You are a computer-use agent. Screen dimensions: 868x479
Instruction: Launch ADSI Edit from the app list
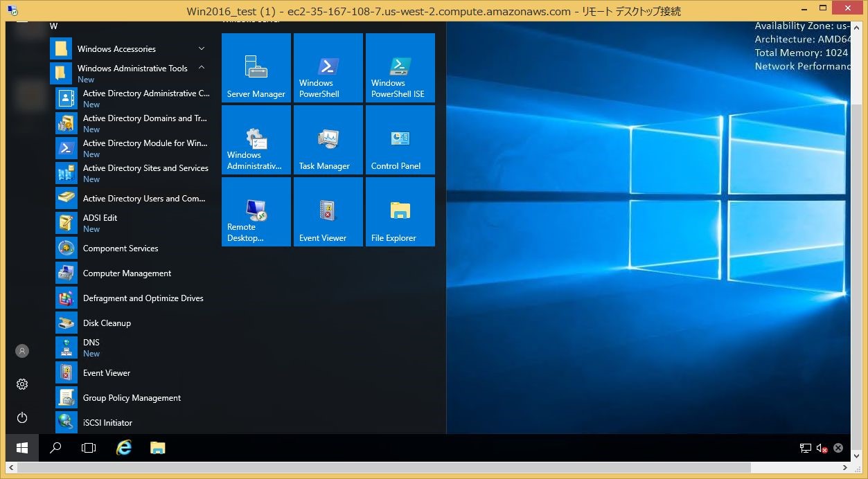point(133,223)
